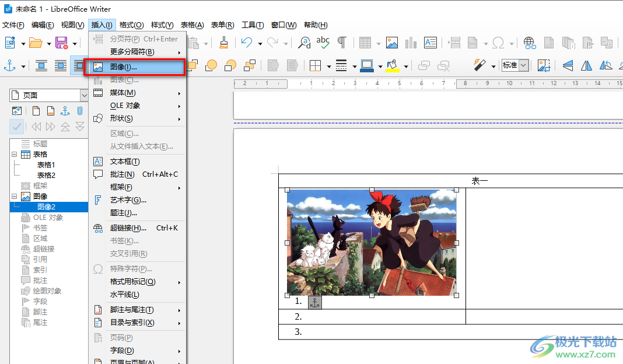Click the Navigator header icon
This screenshot has height=364, width=623.
[x=36, y=111]
